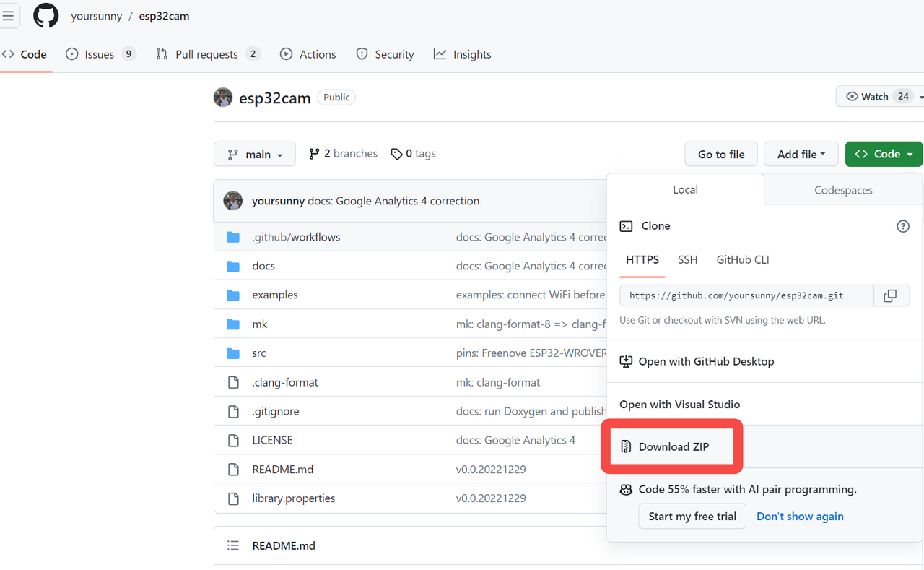Click the docs folder icon
Image resolution: width=924 pixels, height=570 pixels.
pos(233,266)
